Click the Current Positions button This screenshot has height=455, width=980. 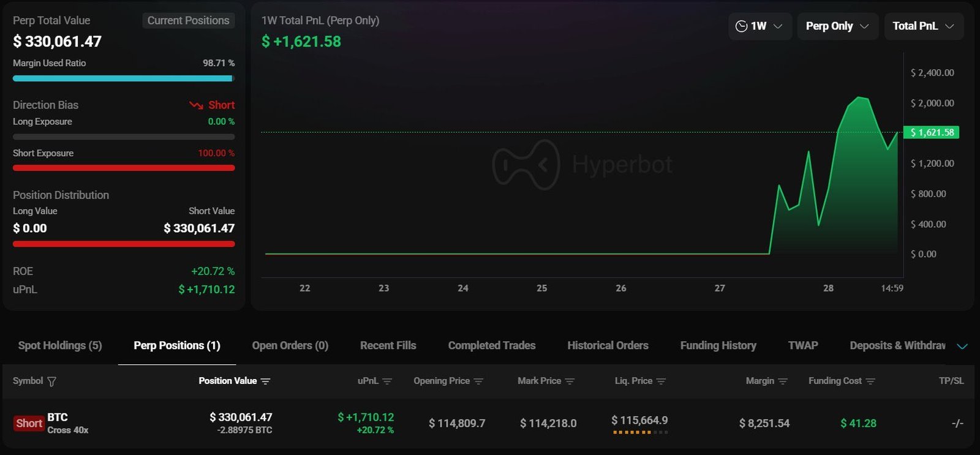[189, 20]
